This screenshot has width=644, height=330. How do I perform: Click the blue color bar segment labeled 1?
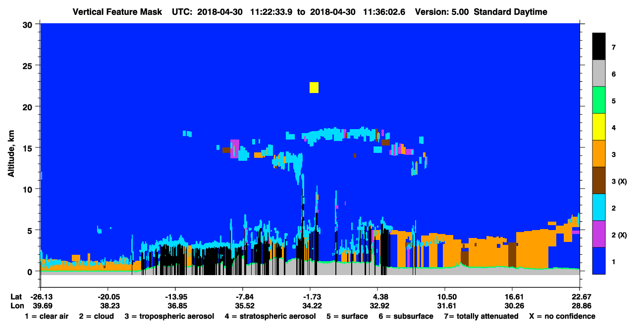599,260
